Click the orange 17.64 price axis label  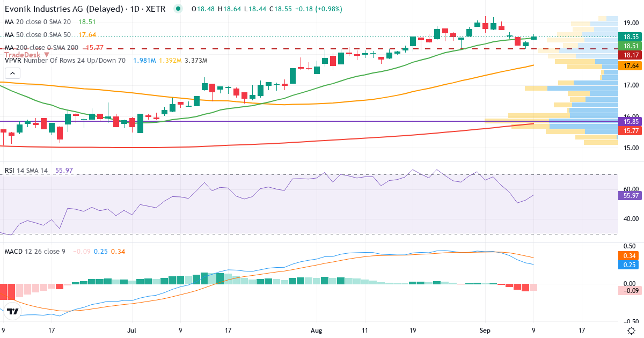click(631, 65)
